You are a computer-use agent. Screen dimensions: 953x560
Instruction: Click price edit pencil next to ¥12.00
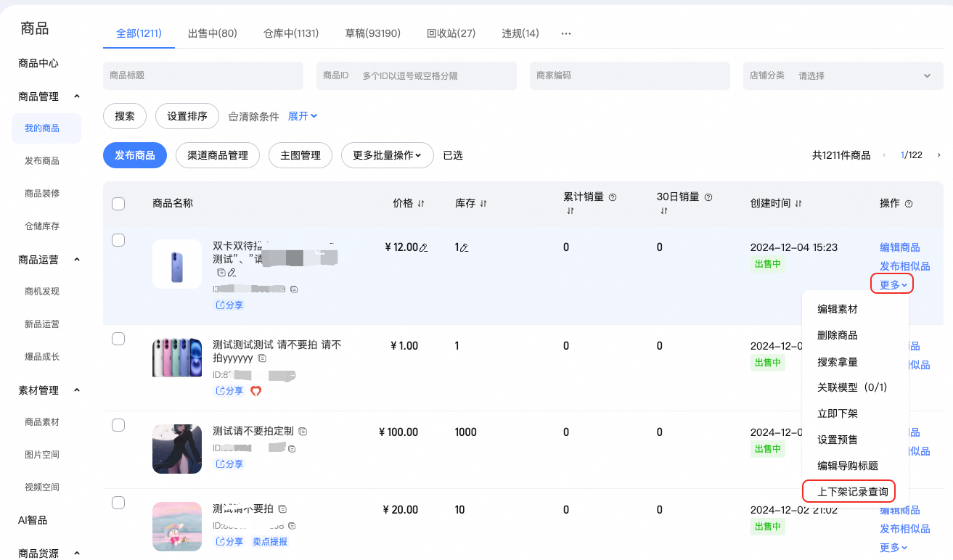point(424,248)
